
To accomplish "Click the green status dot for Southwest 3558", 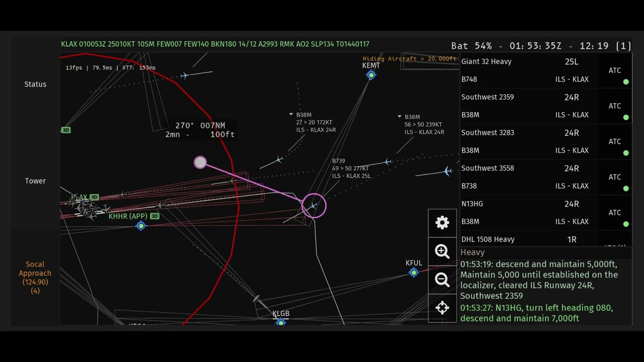I will tap(626, 189).
